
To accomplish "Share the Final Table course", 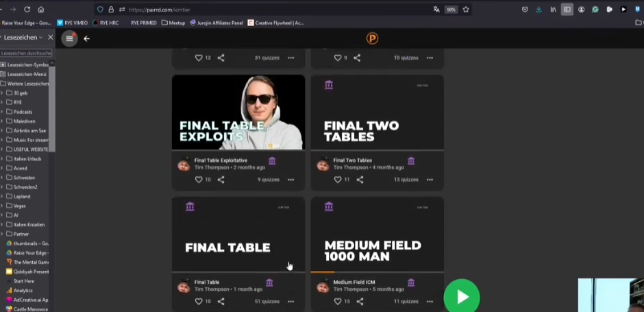I will tap(221, 301).
